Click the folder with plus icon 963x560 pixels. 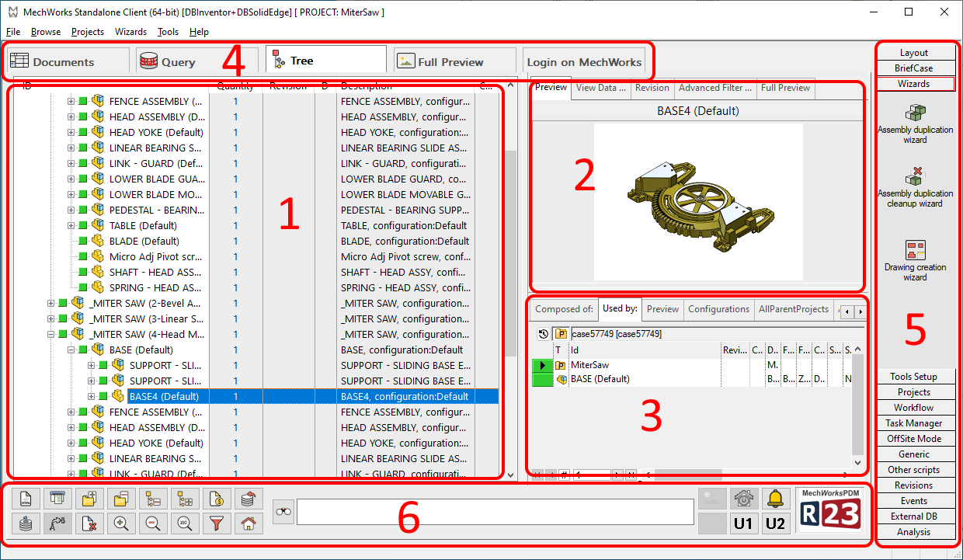(90, 499)
